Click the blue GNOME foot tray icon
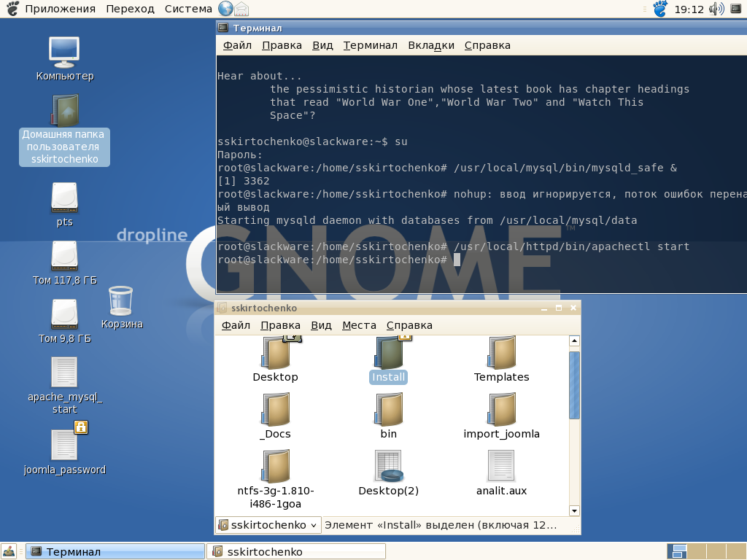Image resolution: width=747 pixels, height=560 pixels. point(660,9)
